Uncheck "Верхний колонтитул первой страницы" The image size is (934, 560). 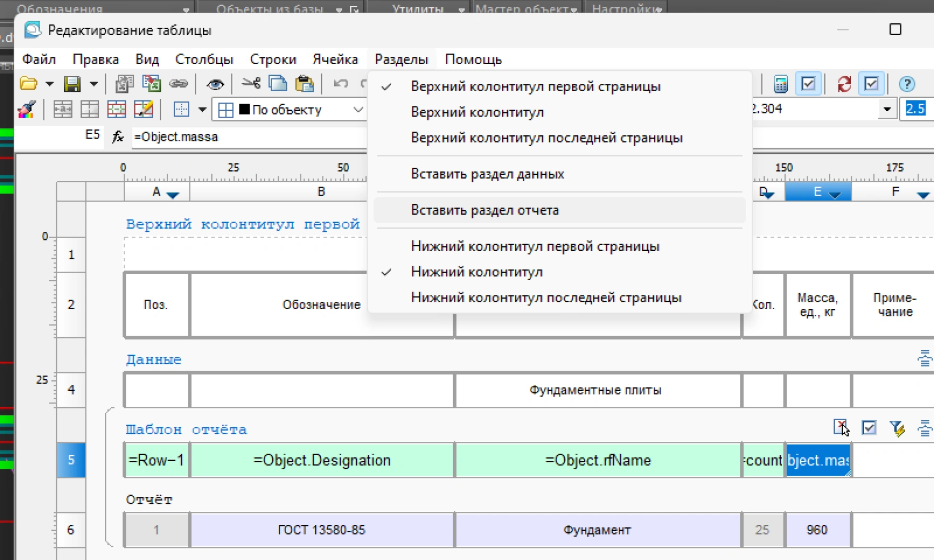[535, 86]
